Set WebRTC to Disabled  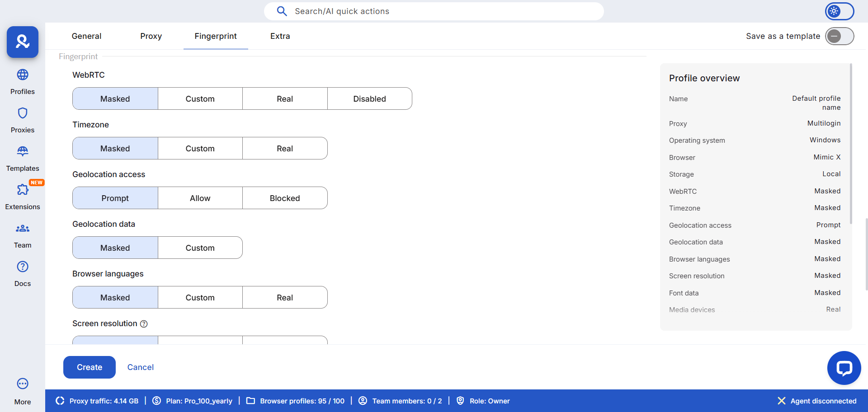click(x=369, y=98)
